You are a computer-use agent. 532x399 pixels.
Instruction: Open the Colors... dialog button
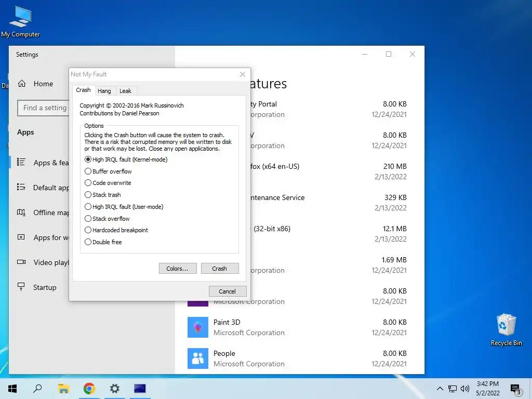[178, 269]
